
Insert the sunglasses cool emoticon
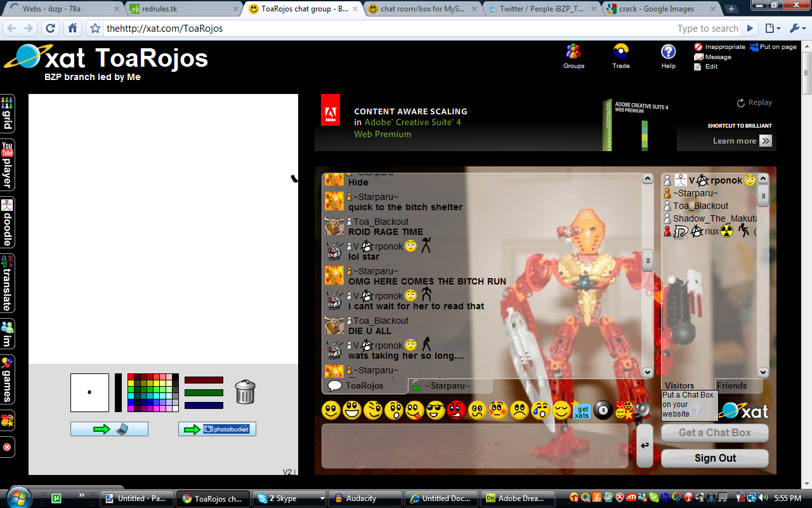(x=436, y=411)
